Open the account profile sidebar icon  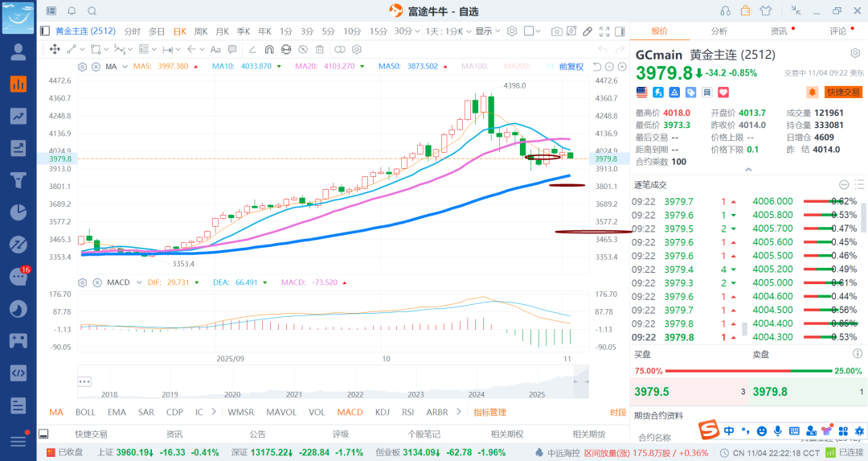[x=18, y=52]
